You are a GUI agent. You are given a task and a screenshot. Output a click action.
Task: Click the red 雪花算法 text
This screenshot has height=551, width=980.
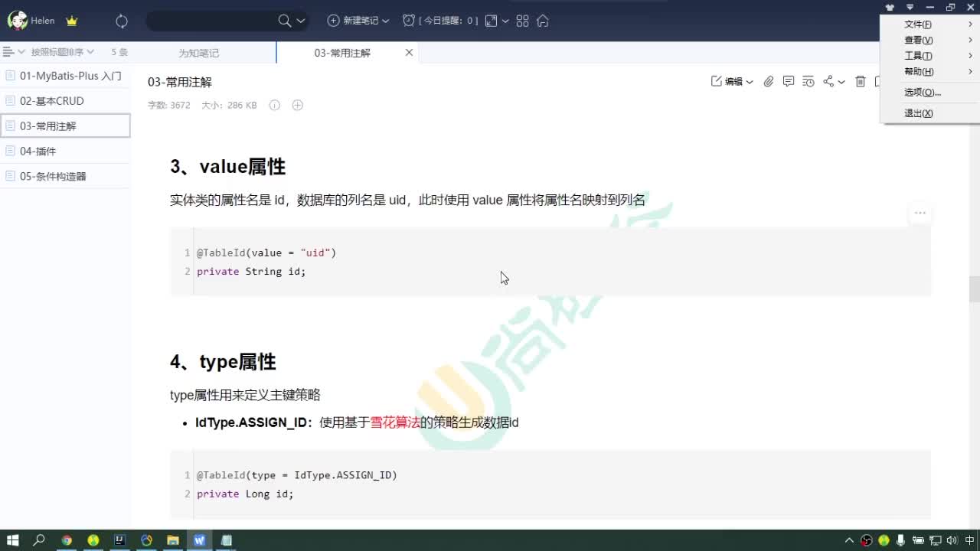point(395,422)
